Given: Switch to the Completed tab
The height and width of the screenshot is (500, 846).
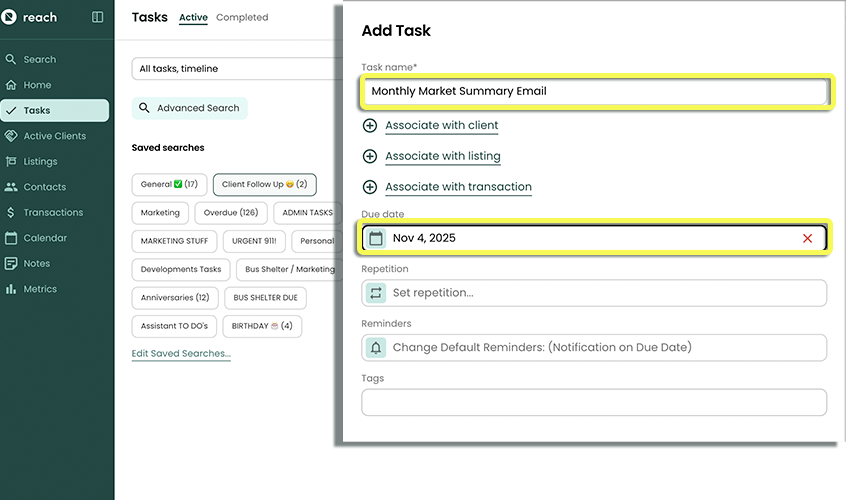Looking at the screenshot, I should 242,17.
